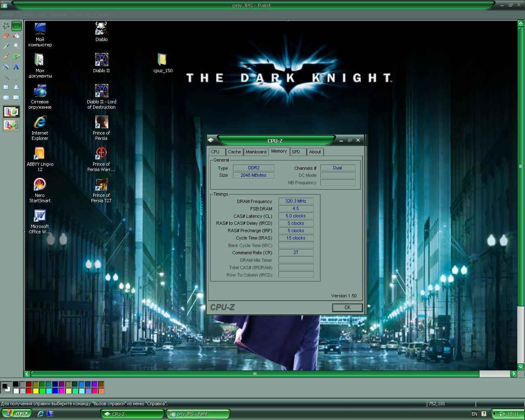The image size is (525, 420).
Task: Pick the orange color swatch
Action: pos(101,391)
